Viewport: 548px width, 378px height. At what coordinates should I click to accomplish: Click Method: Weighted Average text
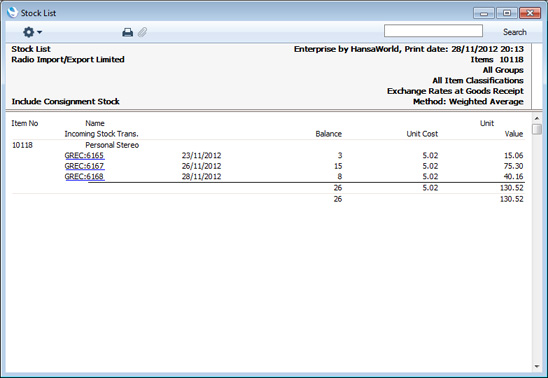(x=468, y=102)
